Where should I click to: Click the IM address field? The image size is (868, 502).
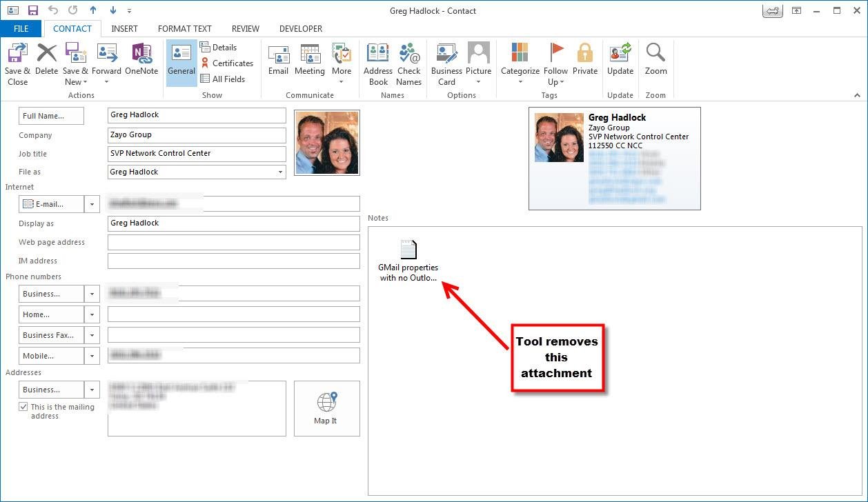pos(234,261)
